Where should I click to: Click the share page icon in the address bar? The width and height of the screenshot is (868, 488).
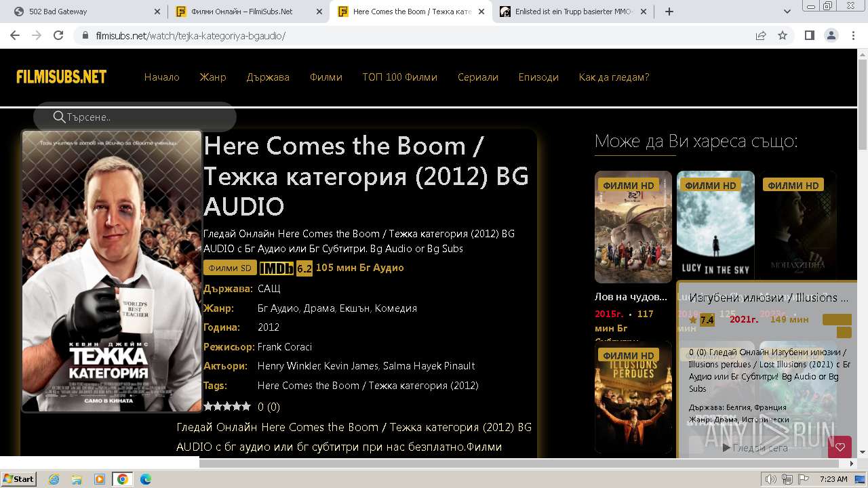click(x=761, y=35)
